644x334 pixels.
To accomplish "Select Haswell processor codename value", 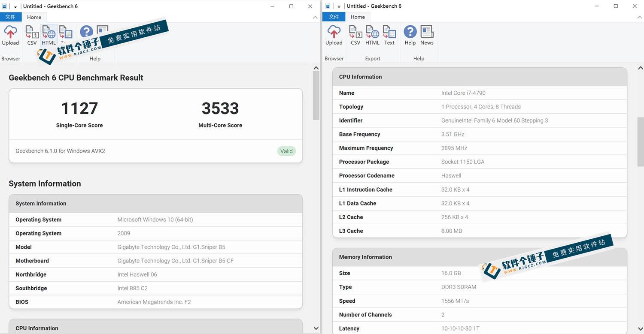I will click(x=451, y=175).
